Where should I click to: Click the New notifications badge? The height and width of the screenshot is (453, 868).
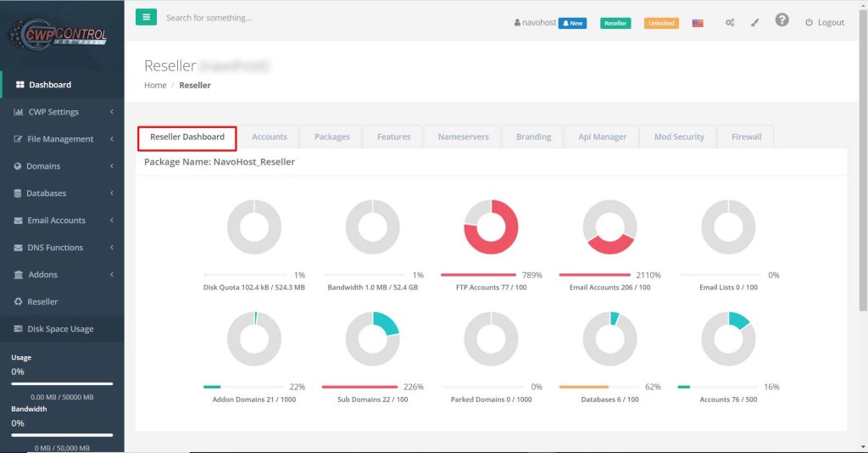pyautogui.click(x=572, y=23)
